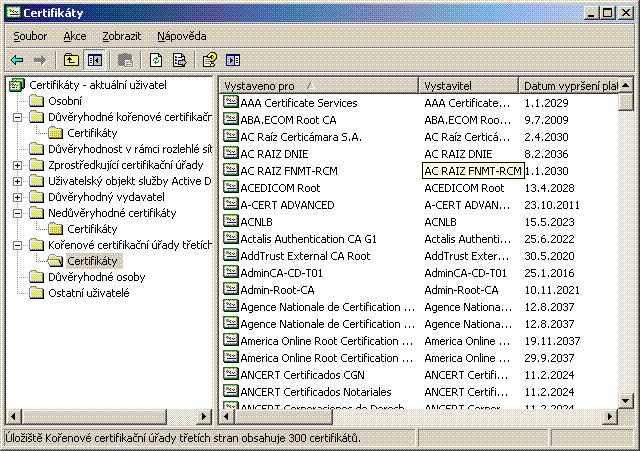The image size is (640, 451).
Task: Click the grayed-out copy toolbar icon
Action: (x=125, y=60)
